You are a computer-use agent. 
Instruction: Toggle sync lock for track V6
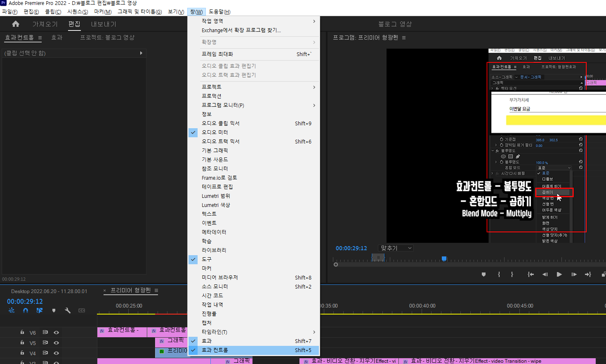tap(45, 332)
